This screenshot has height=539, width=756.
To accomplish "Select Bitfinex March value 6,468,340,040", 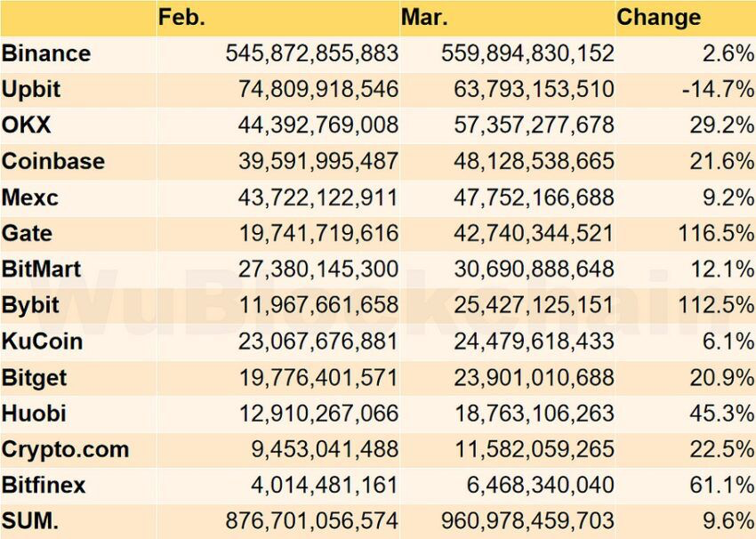I will (540, 485).
